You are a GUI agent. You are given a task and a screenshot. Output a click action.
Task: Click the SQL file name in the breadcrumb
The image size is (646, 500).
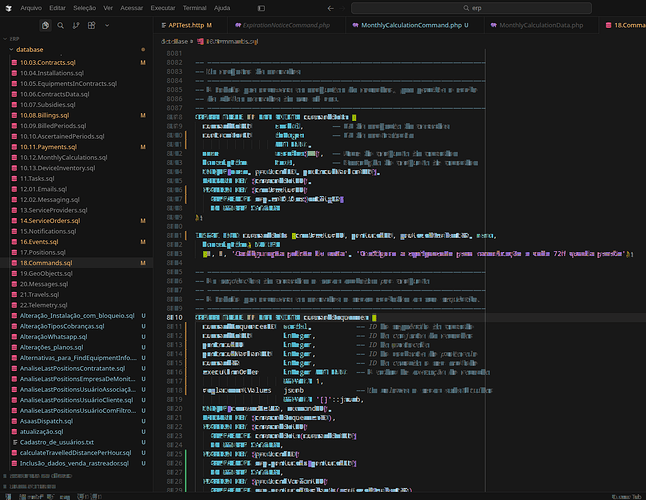pos(232,41)
